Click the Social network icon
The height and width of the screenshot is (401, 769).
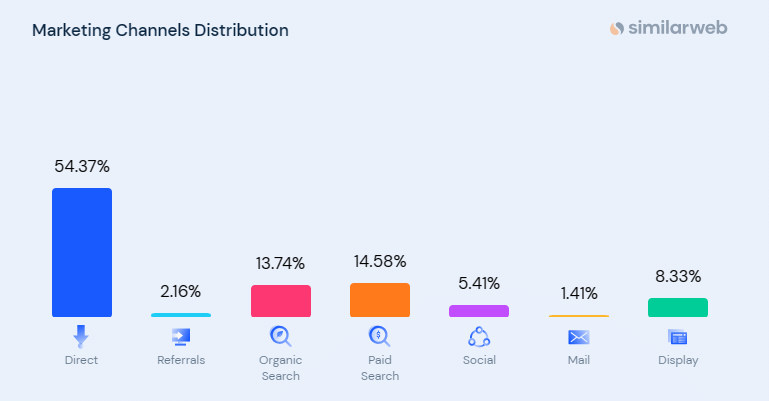[479, 336]
